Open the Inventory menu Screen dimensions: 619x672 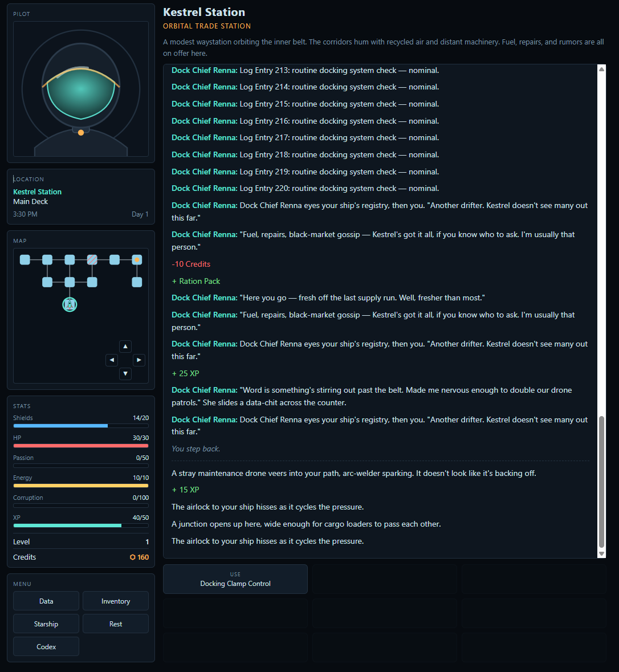coord(116,601)
